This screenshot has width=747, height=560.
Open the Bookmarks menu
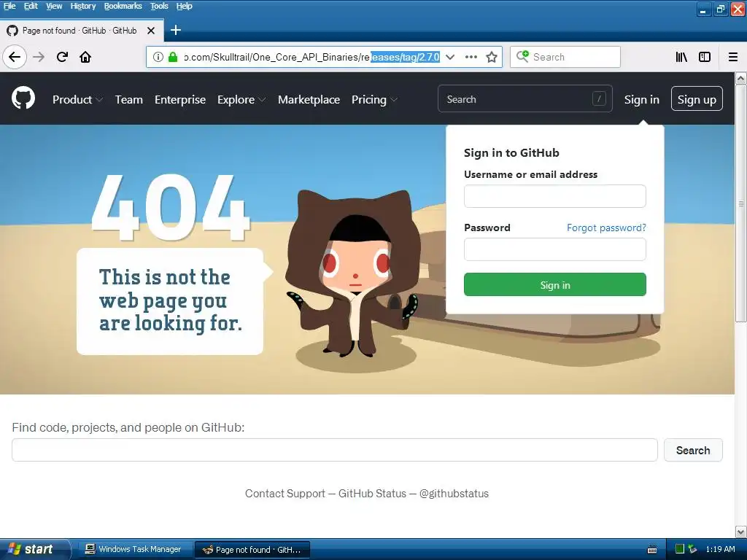(123, 6)
